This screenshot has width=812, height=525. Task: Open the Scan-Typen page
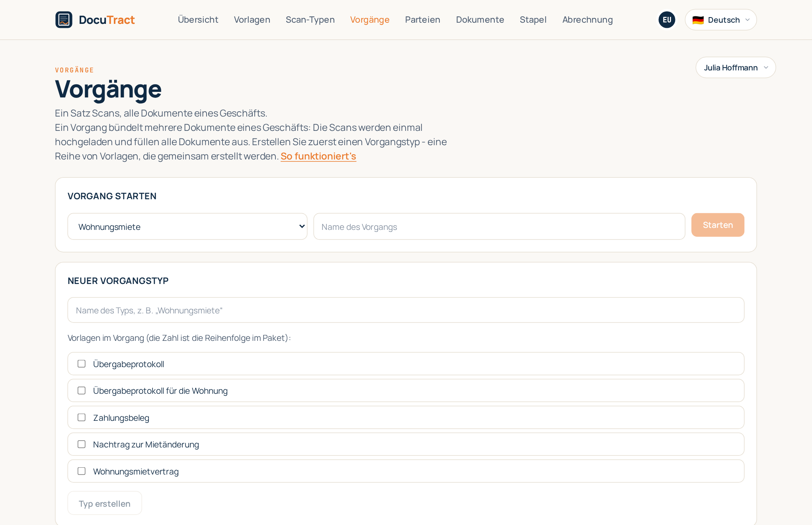310,20
